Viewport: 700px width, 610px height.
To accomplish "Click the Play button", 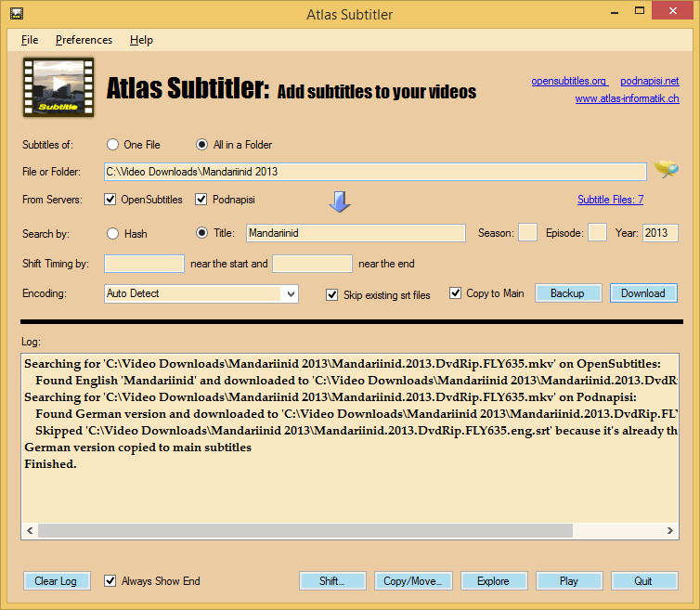I will (569, 580).
